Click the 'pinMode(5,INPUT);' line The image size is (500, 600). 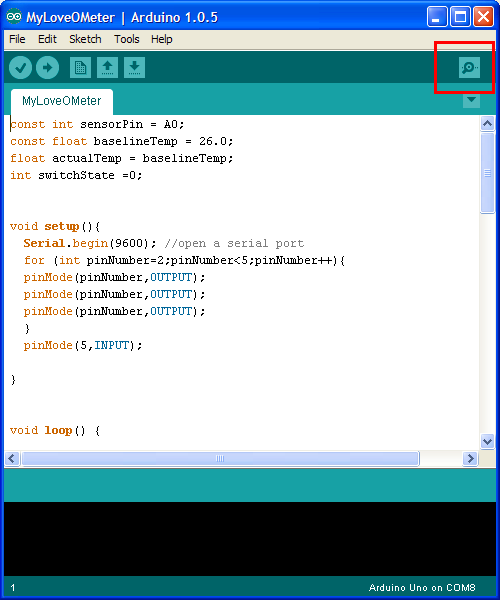(x=83, y=346)
